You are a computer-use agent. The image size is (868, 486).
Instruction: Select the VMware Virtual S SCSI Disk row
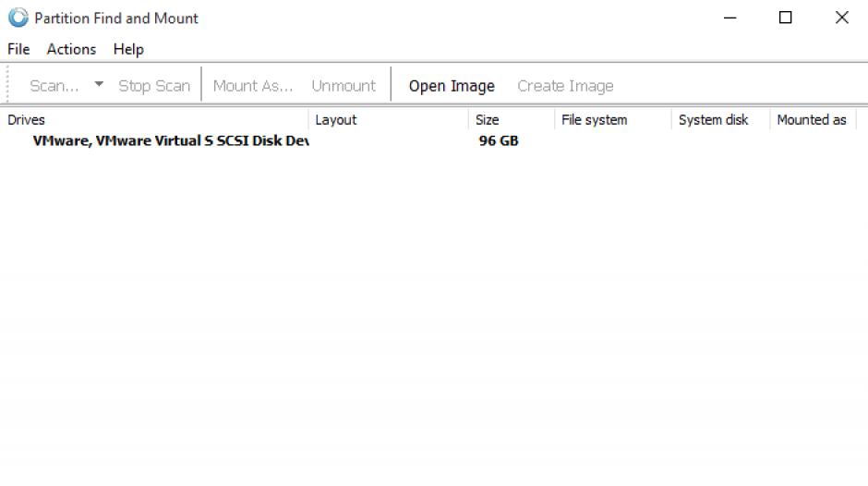pos(428,140)
